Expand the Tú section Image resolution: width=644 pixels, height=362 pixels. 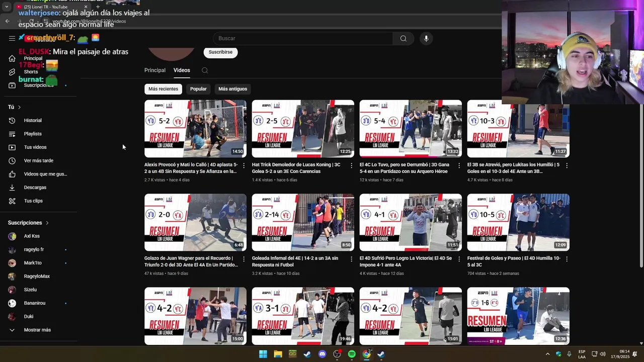click(15, 107)
